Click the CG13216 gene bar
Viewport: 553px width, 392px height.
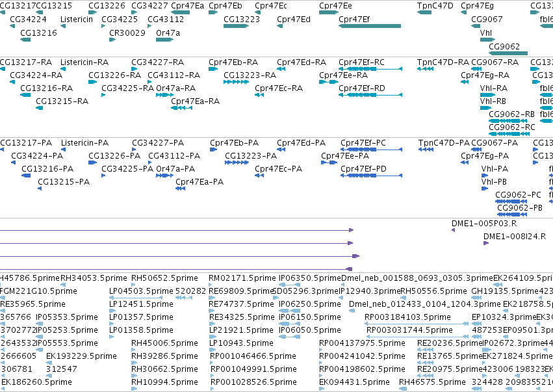click(25, 40)
